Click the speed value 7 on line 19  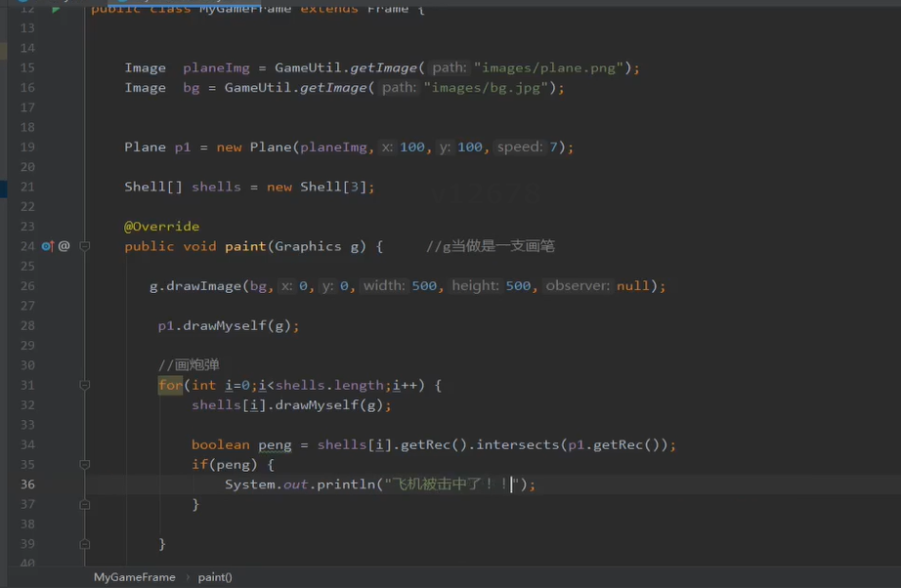(553, 147)
